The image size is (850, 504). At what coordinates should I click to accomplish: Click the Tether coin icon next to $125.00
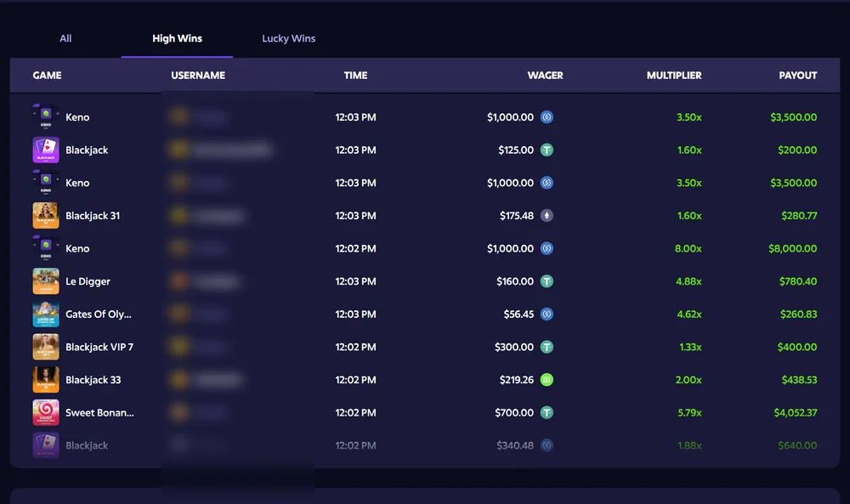[547, 150]
